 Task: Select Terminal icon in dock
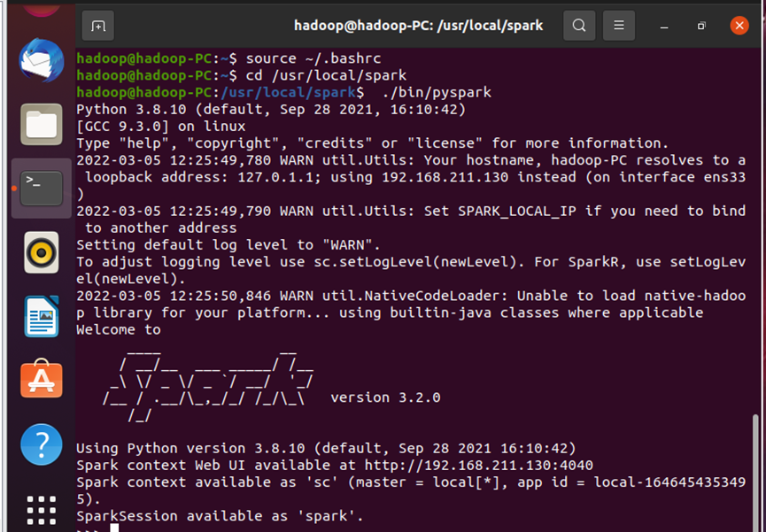coord(42,188)
